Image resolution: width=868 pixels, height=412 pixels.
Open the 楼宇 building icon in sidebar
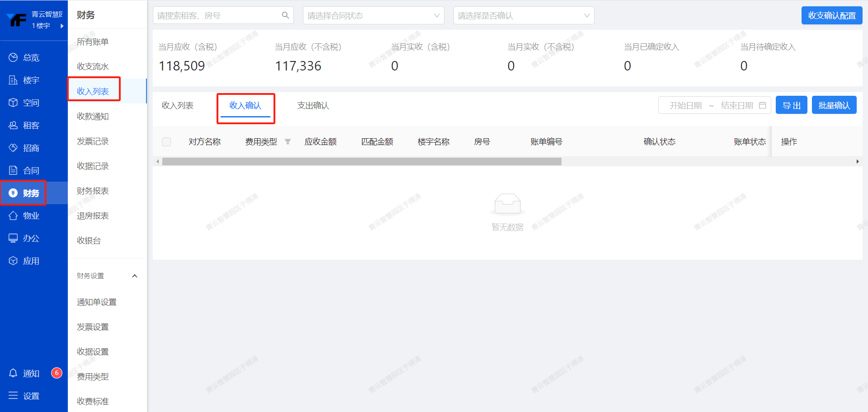(x=13, y=80)
